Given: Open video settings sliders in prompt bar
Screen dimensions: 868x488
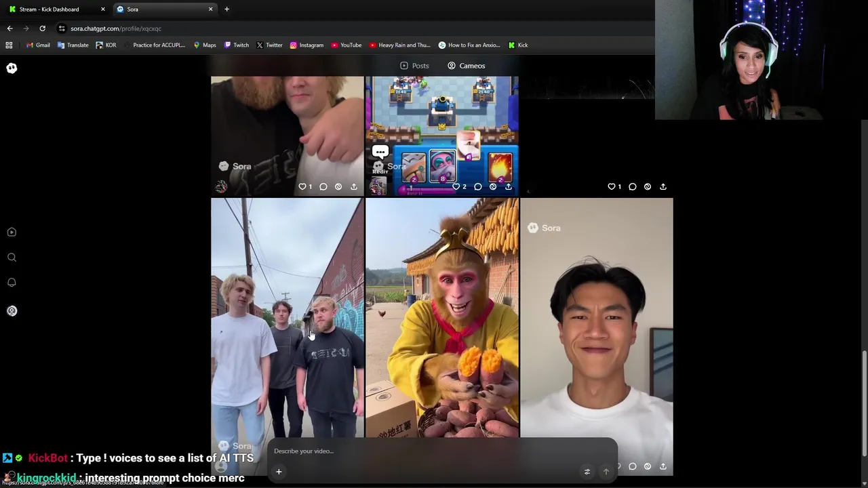Looking at the screenshot, I should click(x=587, y=472).
